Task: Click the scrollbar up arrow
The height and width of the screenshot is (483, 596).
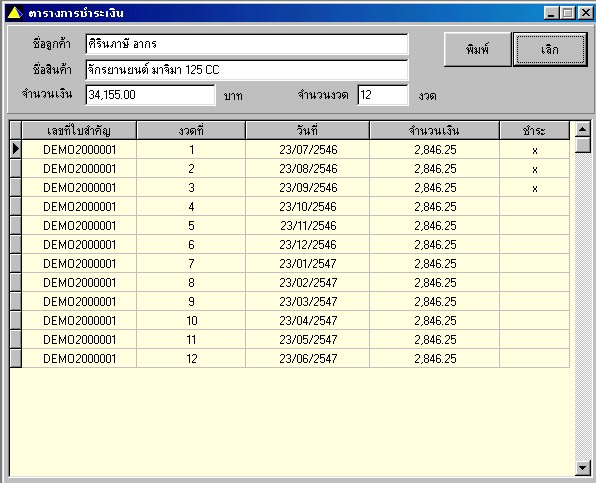Action: pos(582,130)
